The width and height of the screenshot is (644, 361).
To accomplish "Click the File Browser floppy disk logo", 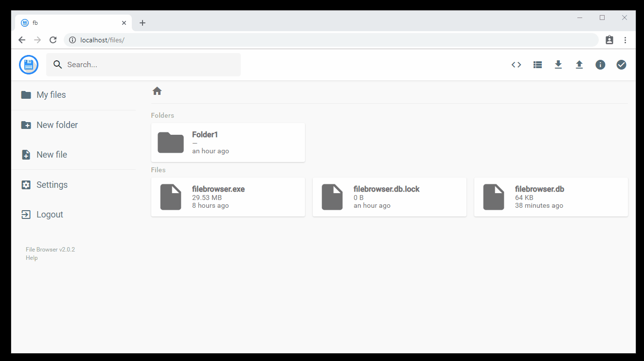I will pos(29,65).
